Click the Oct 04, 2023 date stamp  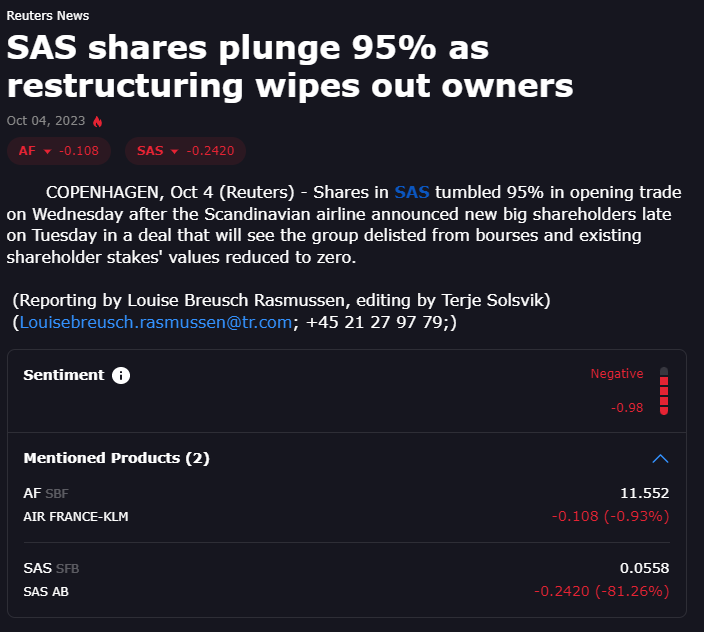click(x=46, y=121)
